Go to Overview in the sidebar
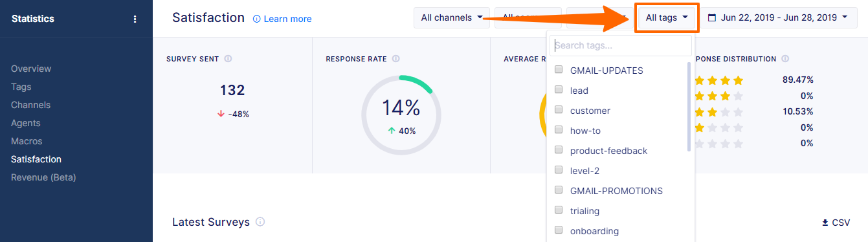The width and height of the screenshot is (868, 242). [x=31, y=69]
